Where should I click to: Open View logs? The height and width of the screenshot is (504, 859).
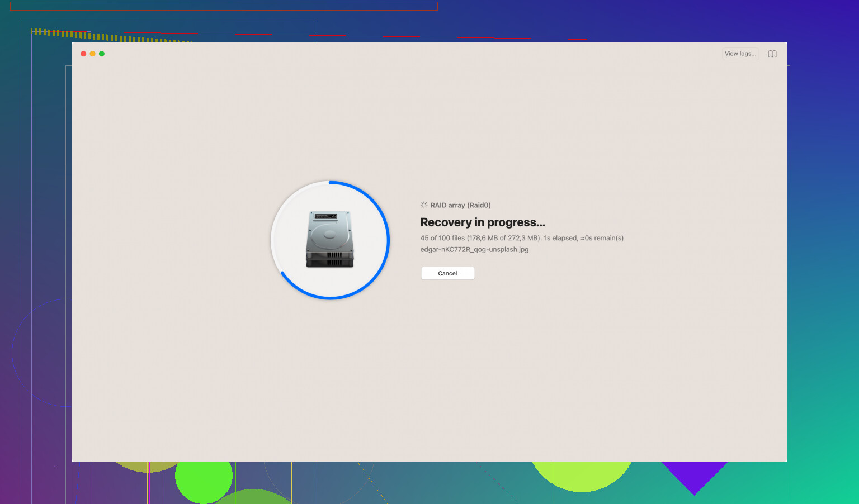tap(740, 54)
